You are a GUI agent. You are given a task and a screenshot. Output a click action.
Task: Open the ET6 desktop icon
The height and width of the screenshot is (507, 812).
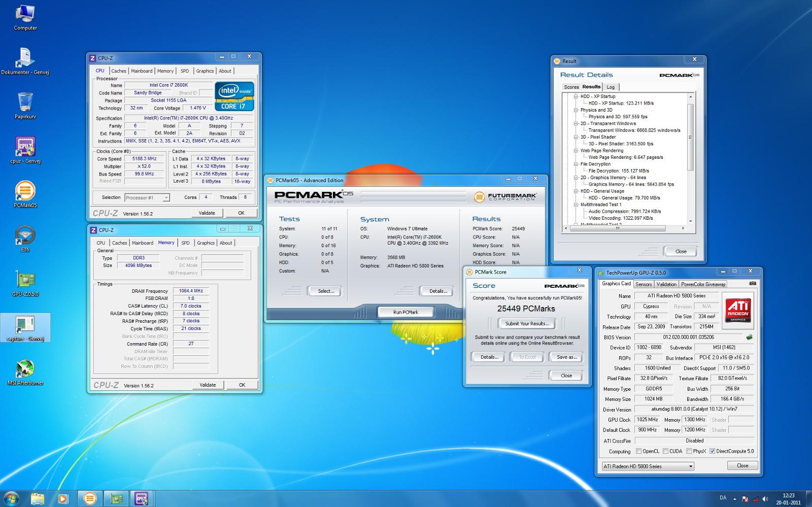pos(25,239)
